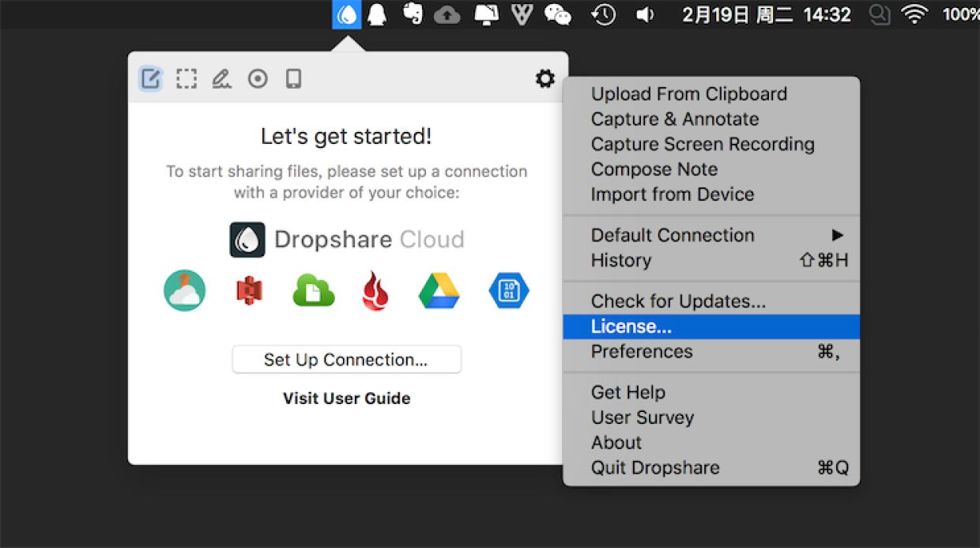Click the volume speaker menu bar icon
Screen dimensions: 980x548
tap(645, 14)
